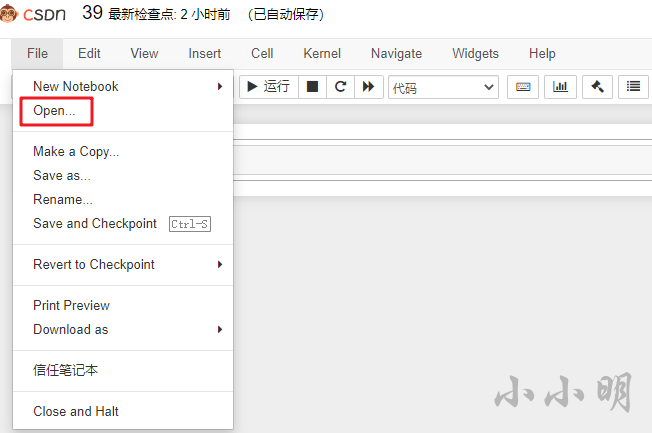
Task: Toggle the table of contents list icon
Action: click(633, 87)
